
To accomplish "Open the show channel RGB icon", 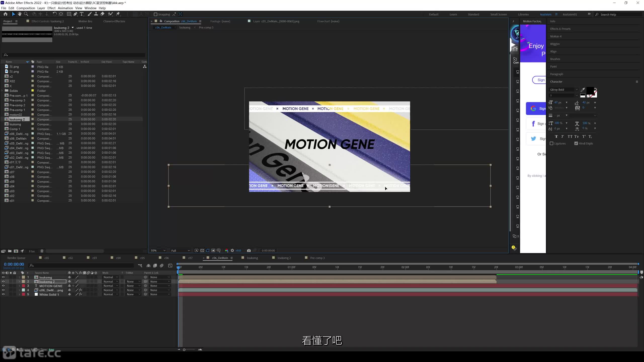I will point(227,250).
